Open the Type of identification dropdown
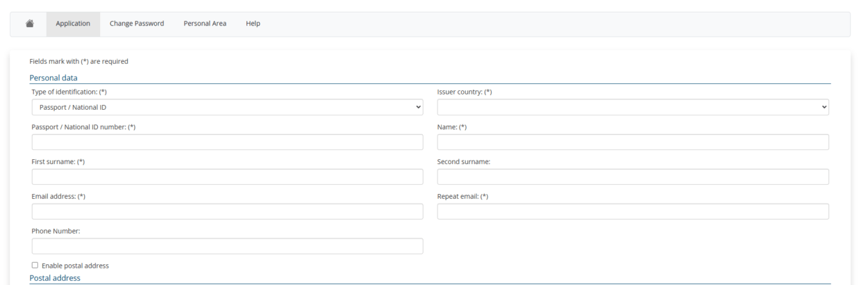The width and height of the screenshot is (868, 285). [227, 107]
